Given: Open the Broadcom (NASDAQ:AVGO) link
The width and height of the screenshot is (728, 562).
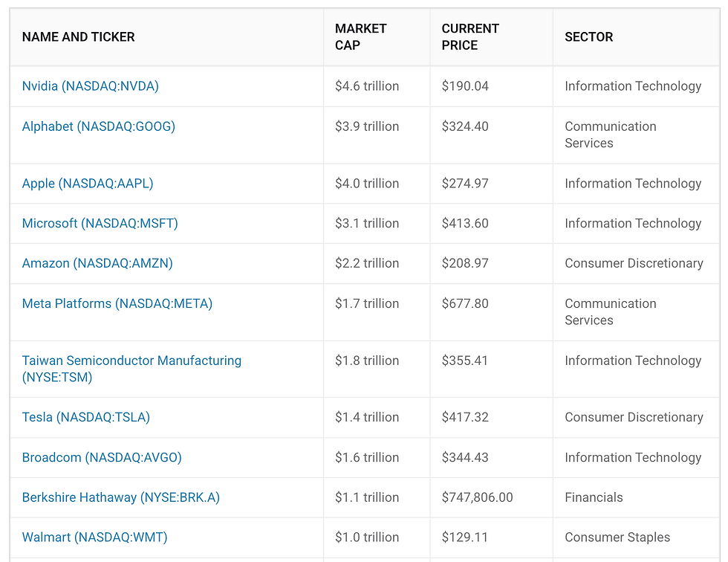Looking at the screenshot, I should pos(102,457).
